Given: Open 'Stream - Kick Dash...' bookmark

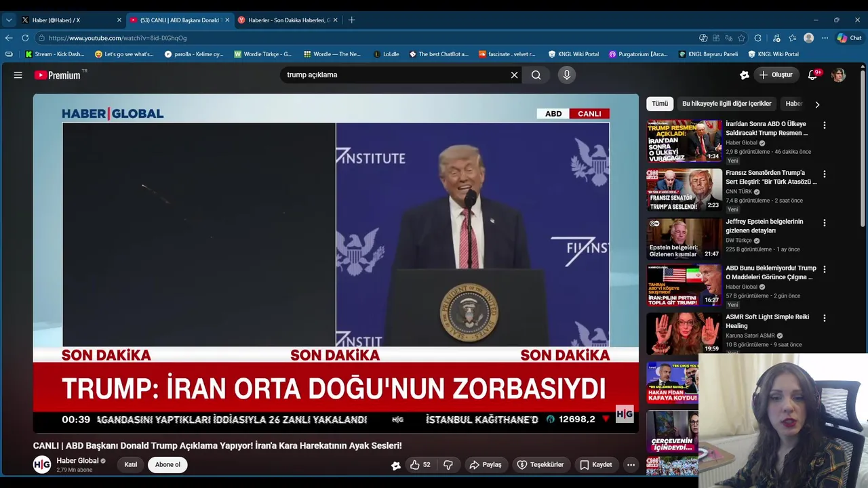Looking at the screenshot, I should click(55, 54).
